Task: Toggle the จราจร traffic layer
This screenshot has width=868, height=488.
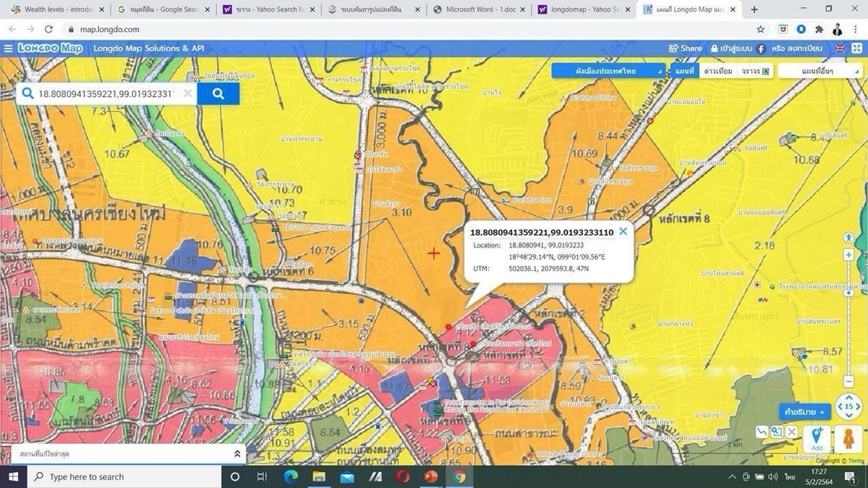Action: [754, 71]
